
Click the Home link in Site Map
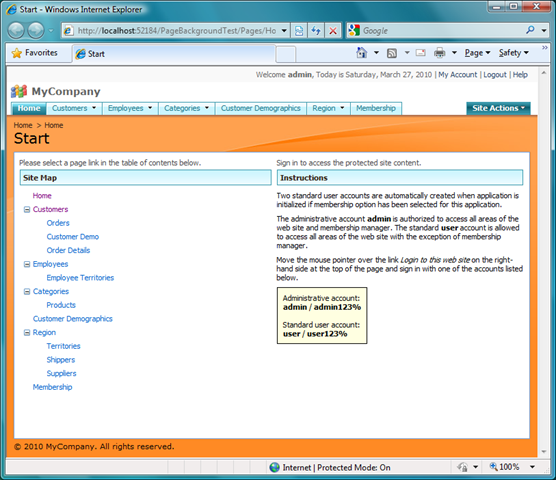point(42,196)
